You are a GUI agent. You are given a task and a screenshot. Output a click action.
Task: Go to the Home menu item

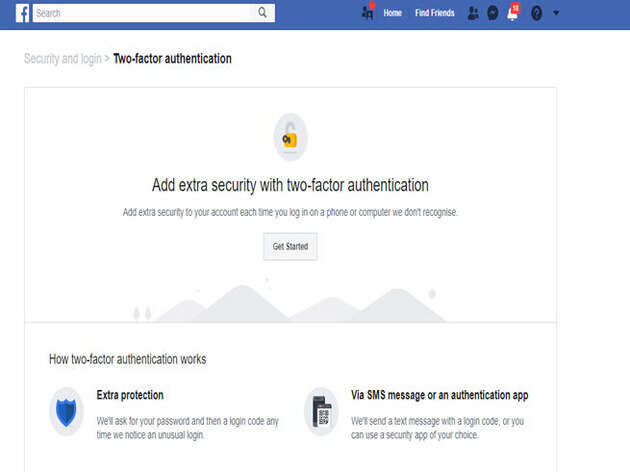click(393, 13)
